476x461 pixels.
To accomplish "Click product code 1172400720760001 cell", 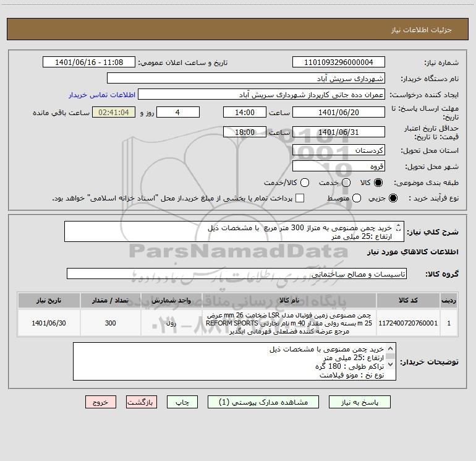I will [x=408, y=323].
